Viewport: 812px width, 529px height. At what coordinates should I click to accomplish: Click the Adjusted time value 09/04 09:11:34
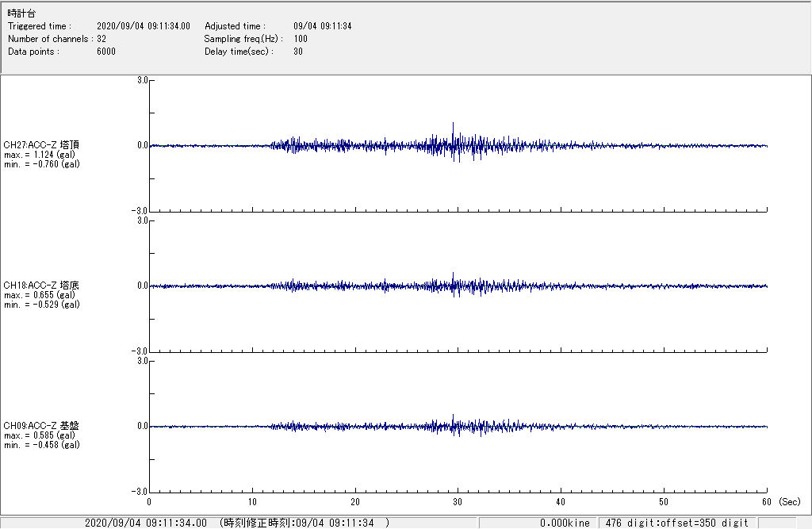coord(322,26)
